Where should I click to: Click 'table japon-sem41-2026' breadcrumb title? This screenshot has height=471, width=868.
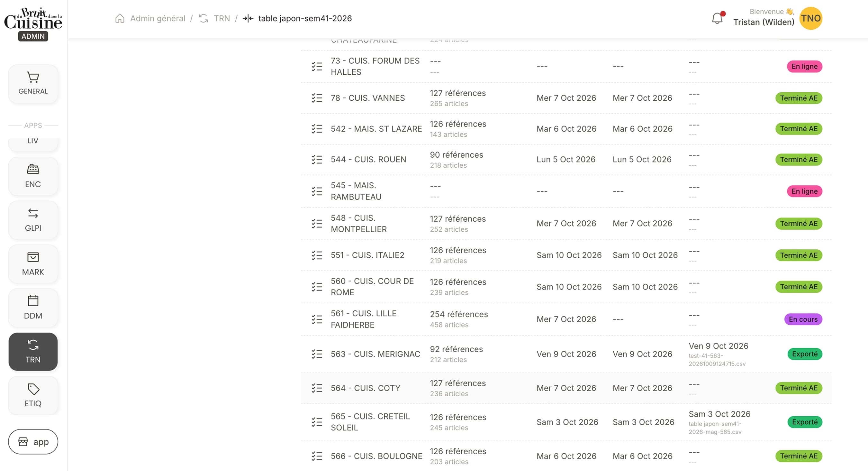305,18
